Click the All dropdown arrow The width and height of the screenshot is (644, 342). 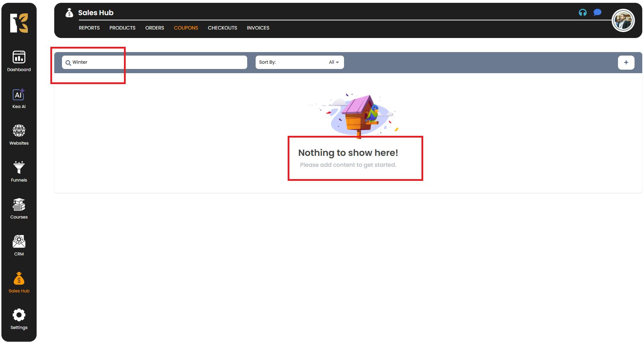point(337,62)
